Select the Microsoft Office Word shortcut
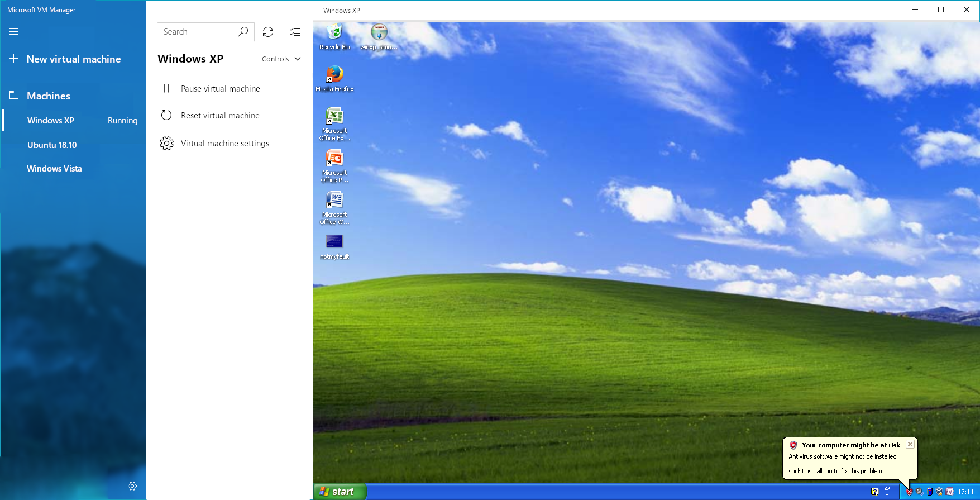Image resolution: width=980 pixels, height=500 pixels. pyautogui.click(x=334, y=208)
